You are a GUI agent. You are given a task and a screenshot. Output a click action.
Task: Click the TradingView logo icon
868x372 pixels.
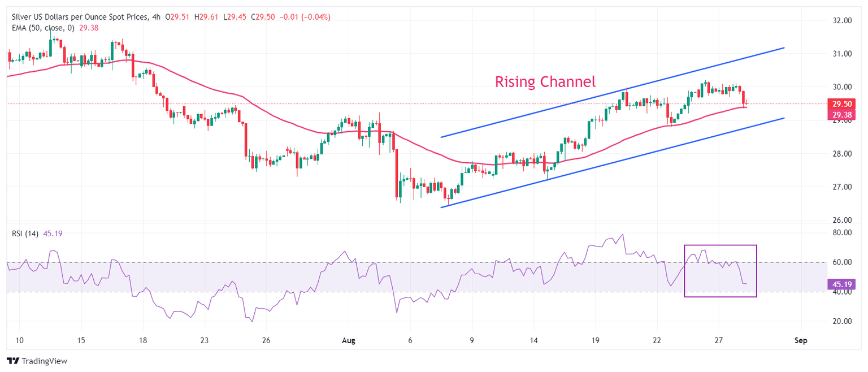point(12,361)
